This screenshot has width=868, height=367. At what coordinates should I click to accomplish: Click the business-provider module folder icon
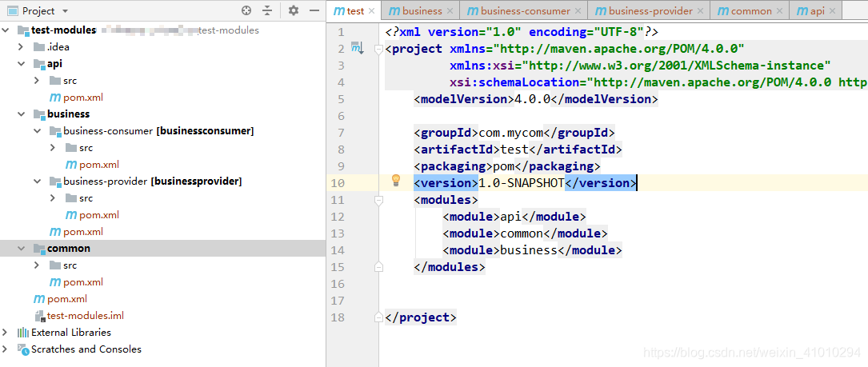[55, 182]
